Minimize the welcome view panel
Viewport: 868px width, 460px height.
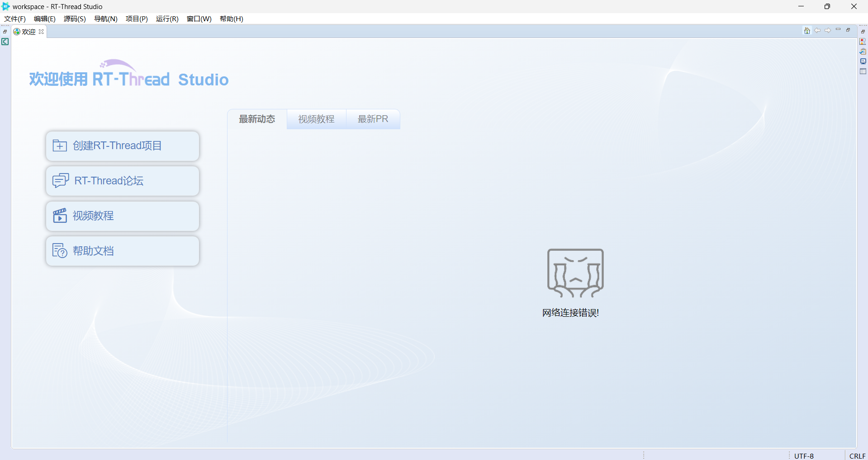tap(838, 30)
